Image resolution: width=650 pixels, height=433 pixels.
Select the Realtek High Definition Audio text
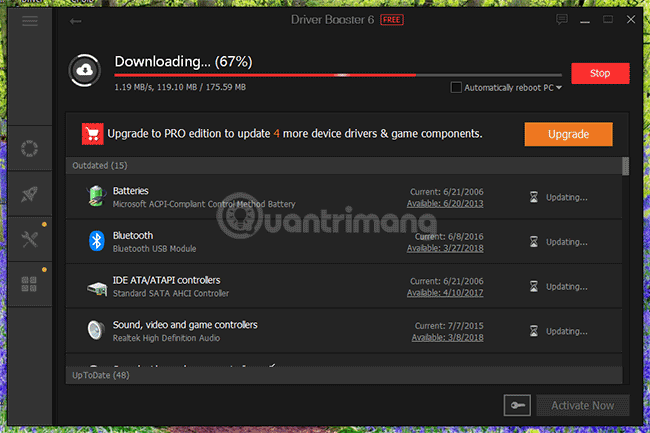click(x=166, y=338)
